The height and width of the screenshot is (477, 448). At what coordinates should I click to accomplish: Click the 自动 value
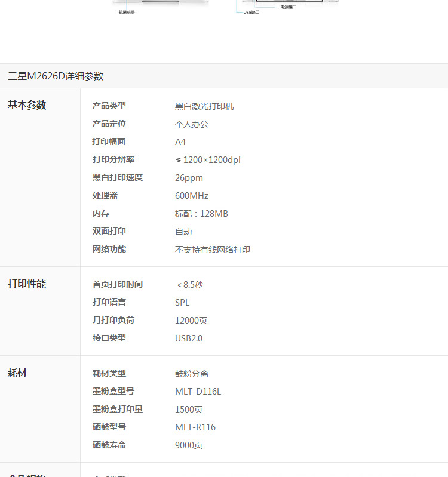183,232
